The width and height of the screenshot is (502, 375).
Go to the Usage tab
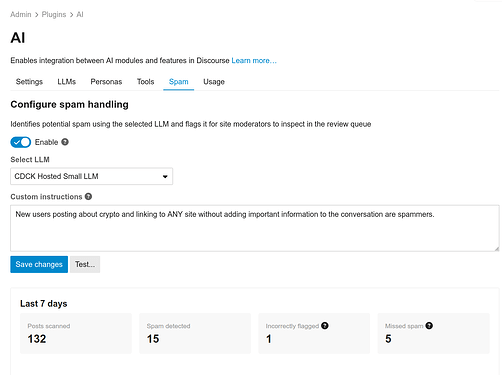click(214, 82)
